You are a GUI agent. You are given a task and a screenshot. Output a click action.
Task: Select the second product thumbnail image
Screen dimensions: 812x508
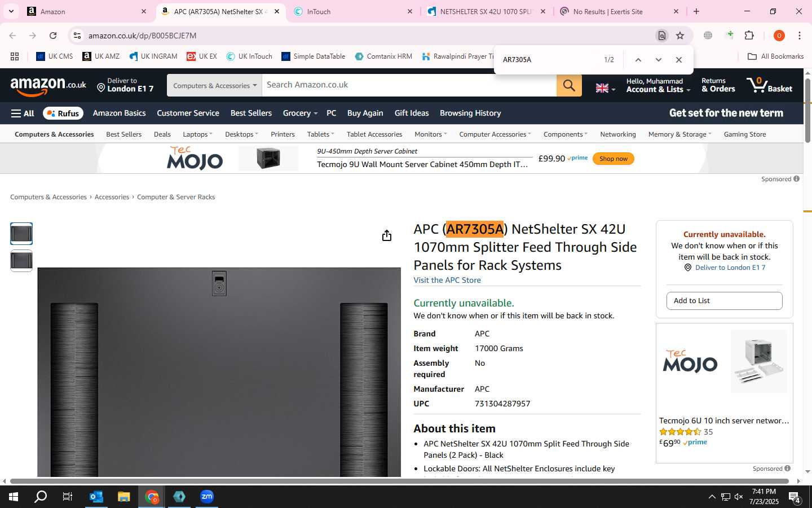pos(21,261)
